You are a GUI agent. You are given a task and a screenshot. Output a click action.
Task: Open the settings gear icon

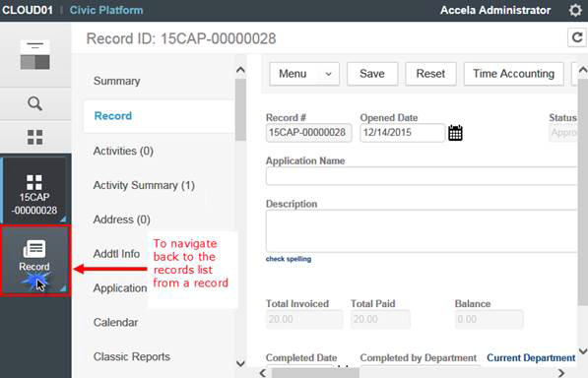pyautogui.click(x=575, y=10)
